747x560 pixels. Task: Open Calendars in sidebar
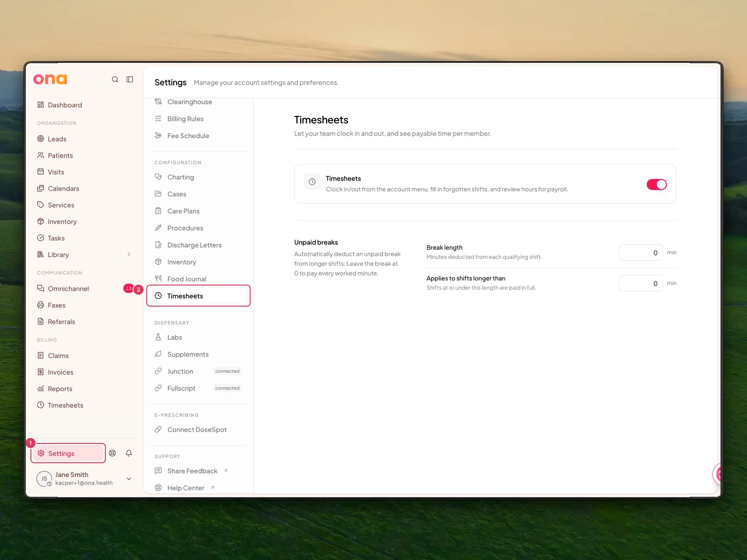[84, 188]
